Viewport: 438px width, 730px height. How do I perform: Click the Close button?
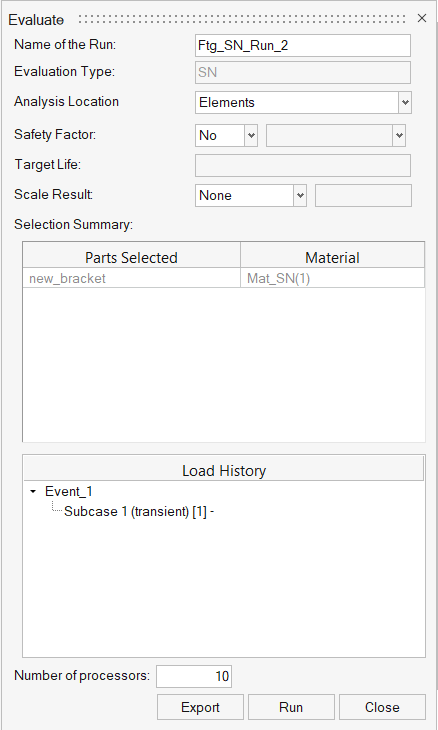(382, 707)
